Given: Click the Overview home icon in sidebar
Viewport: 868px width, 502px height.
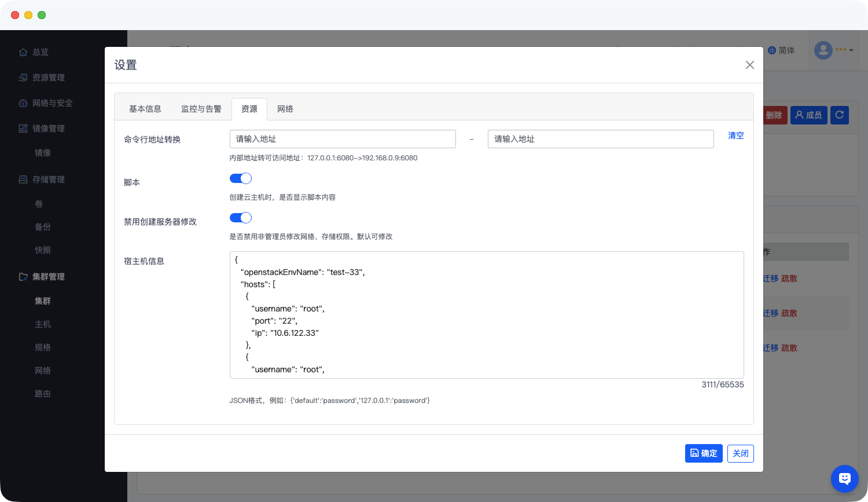Looking at the screenshot, I should tap(23, 52).
